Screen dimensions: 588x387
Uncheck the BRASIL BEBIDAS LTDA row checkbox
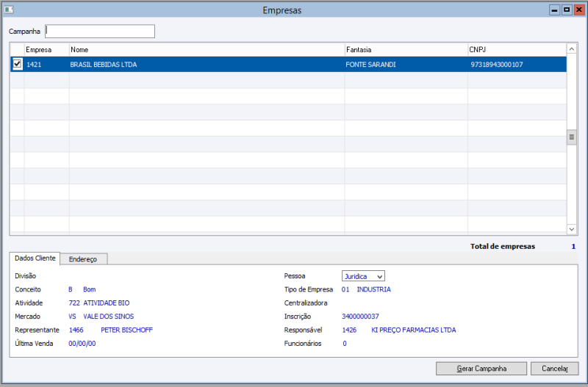(18, 65)
